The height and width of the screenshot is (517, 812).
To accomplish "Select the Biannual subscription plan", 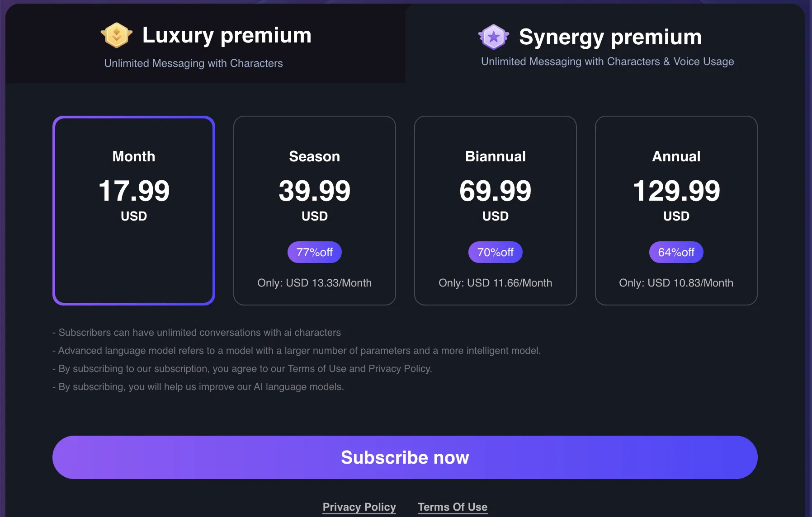I will tap(495, 210).
